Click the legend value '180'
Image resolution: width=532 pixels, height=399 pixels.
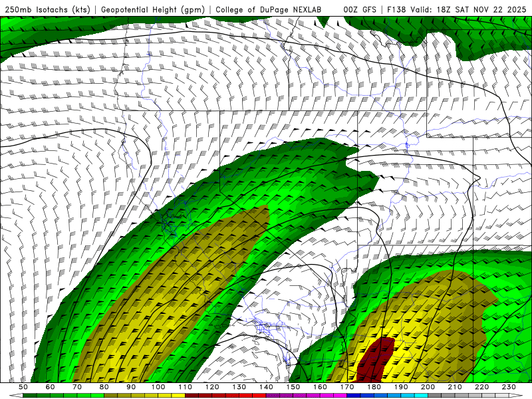[x=374, y=387]
